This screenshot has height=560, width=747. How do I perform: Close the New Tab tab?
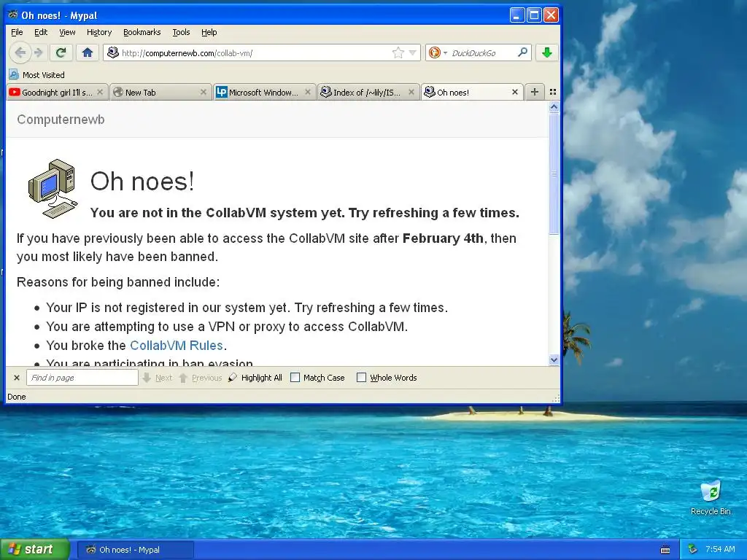204,92
